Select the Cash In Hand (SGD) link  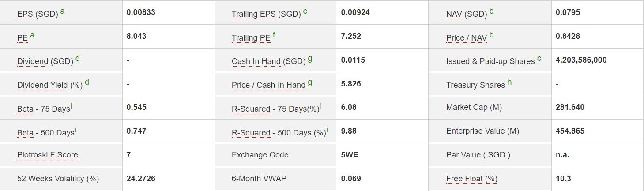(x=268, y=61)
